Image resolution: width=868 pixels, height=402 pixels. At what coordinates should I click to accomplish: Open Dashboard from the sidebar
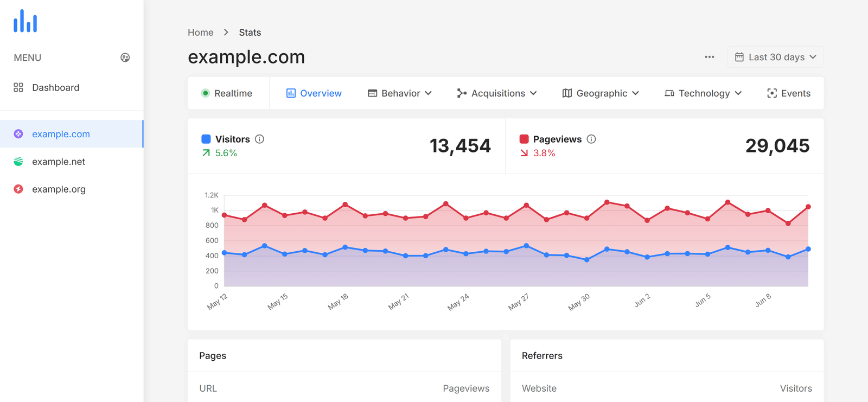click(55, 87)
